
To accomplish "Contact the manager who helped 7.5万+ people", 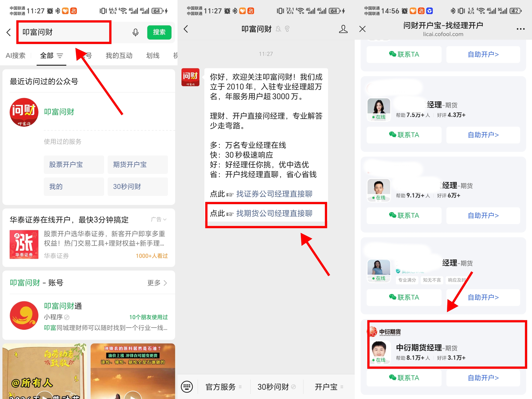I will [x=404, y=135].
